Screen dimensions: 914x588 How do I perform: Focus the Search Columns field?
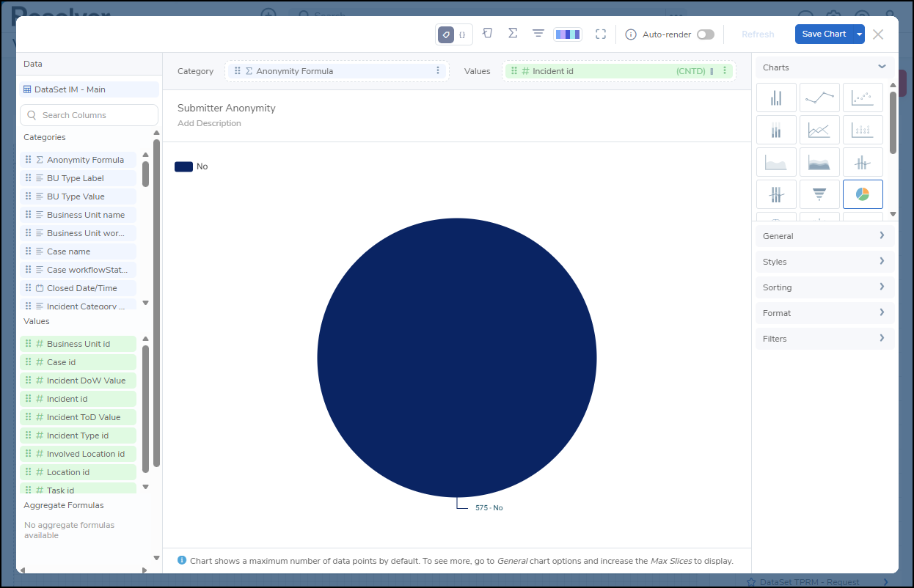point(89,115)
